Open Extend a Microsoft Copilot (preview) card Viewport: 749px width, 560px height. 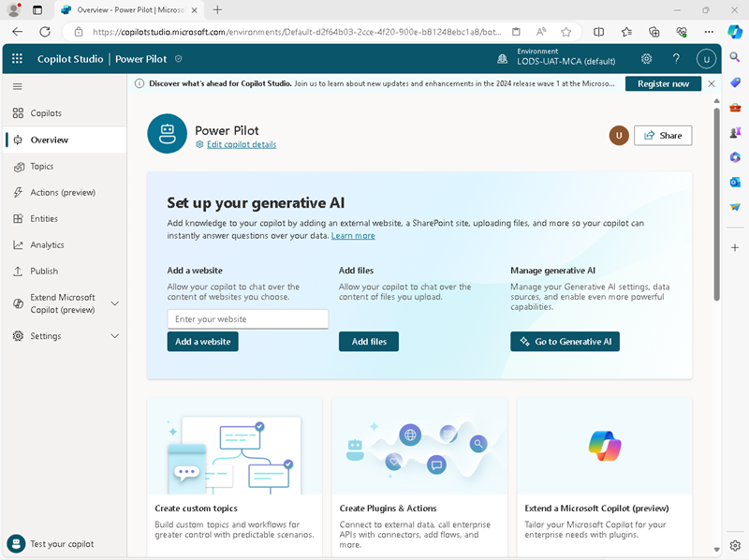click(605, 478)
